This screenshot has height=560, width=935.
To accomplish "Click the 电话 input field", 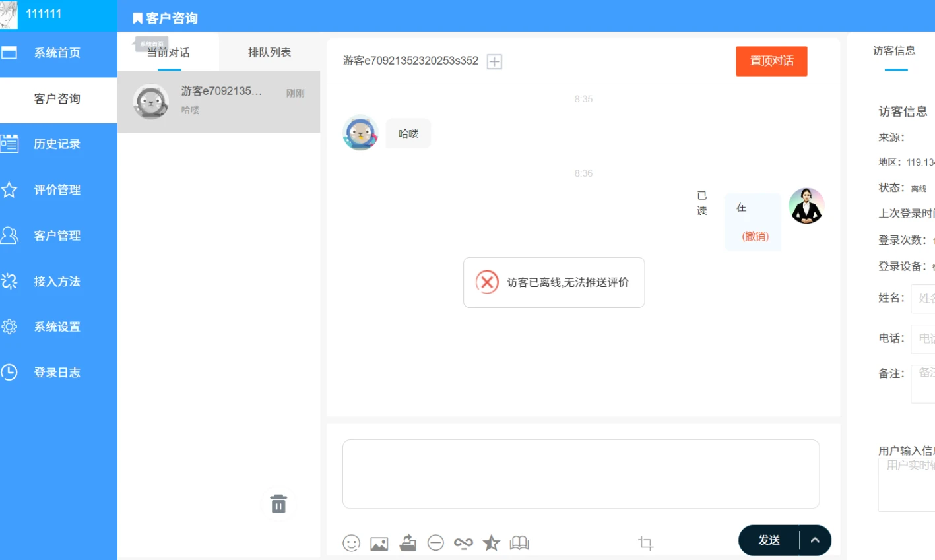I will pyautogui.click(x=922, y=339).
